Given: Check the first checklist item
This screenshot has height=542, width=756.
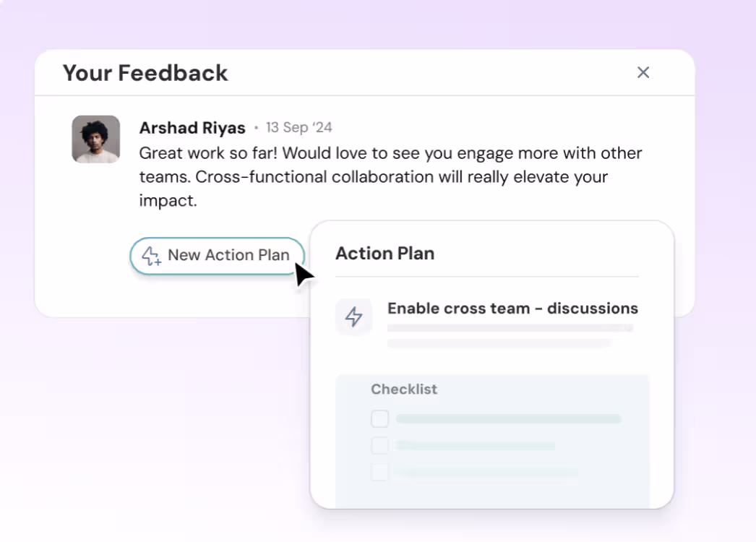Looking at the screenshot, I should 379,418.
